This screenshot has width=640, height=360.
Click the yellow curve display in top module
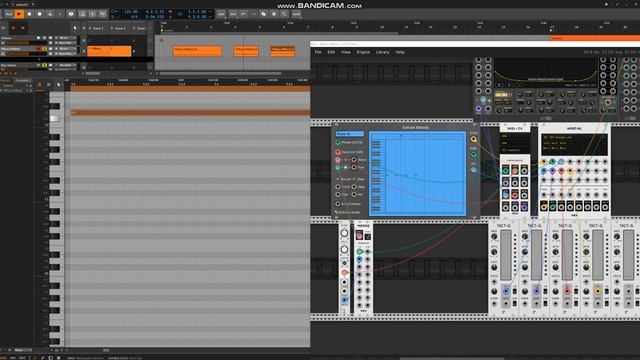545,72
